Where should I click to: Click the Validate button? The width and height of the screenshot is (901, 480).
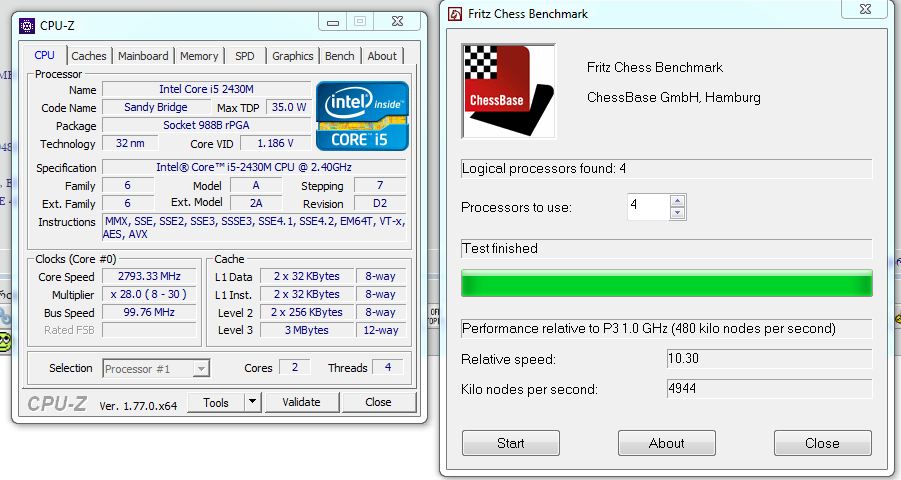(302, 402)
